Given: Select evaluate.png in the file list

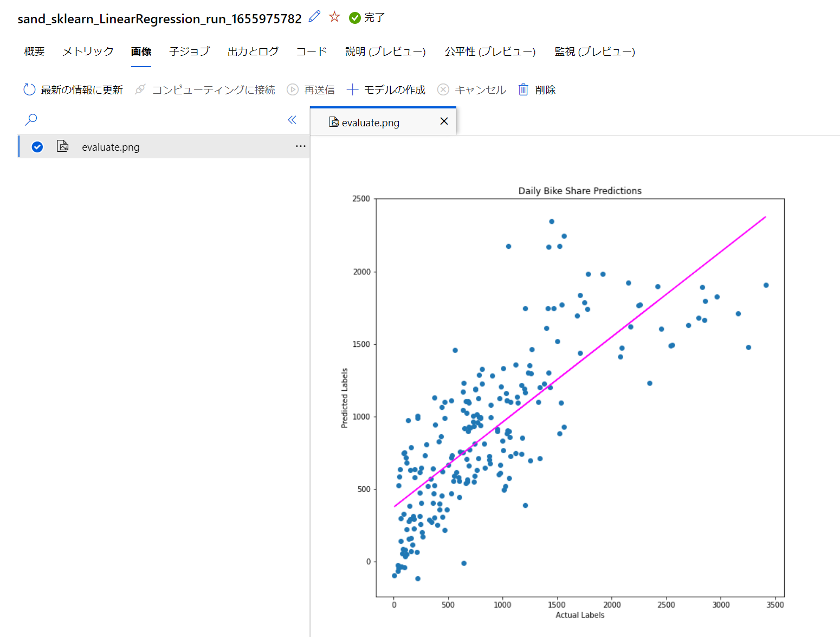Looking at the screenshot, I should pyautogui.click(x=165, y=146).
